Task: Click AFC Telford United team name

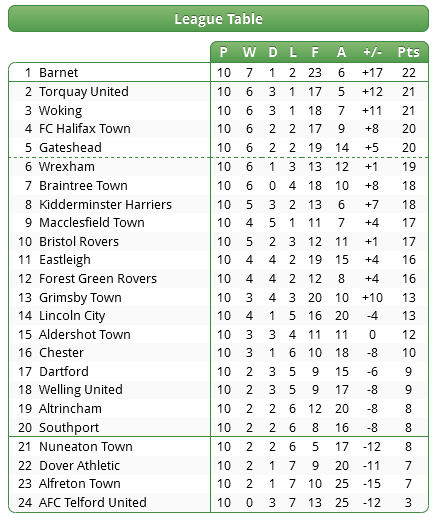Action: point(93,502)
